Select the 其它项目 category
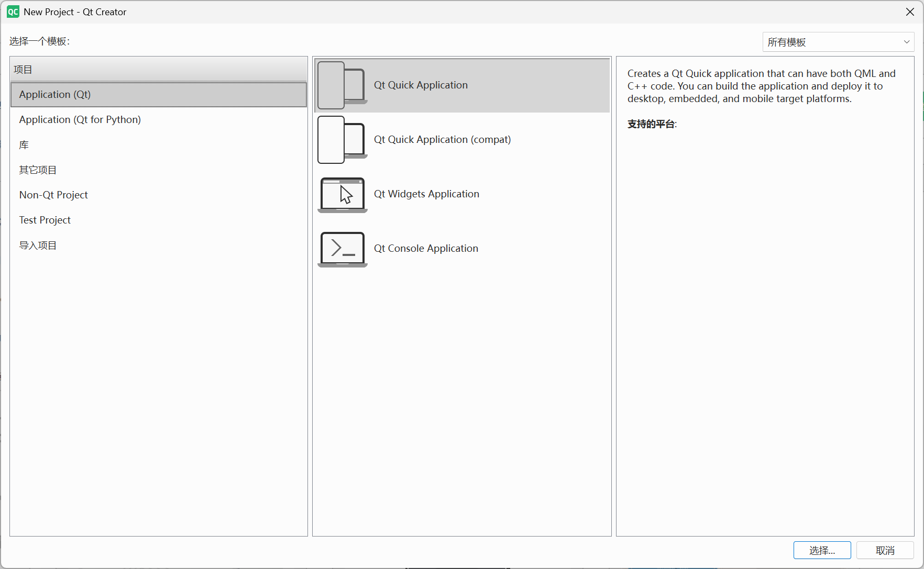Image resolution: width=924 pixels, height=569 pixels. [x=159, y=170]
